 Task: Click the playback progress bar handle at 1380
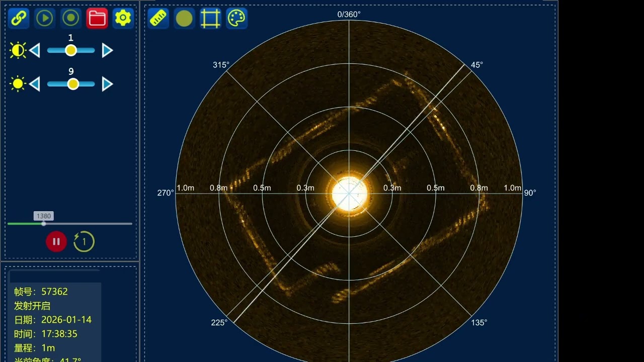tap(43, 223)
